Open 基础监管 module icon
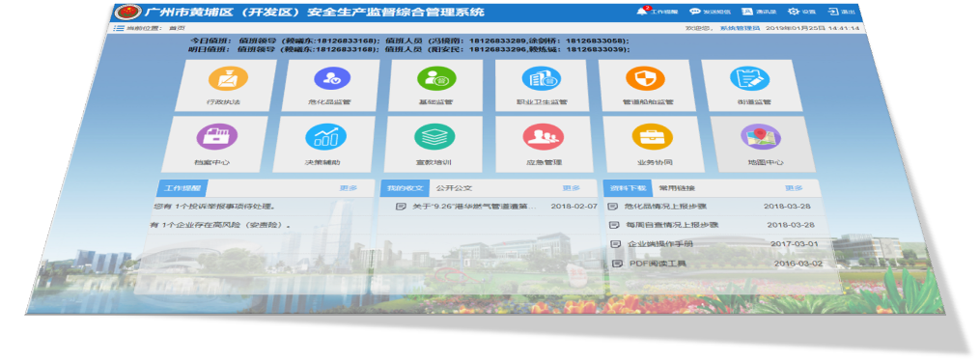 pos(436,78)
